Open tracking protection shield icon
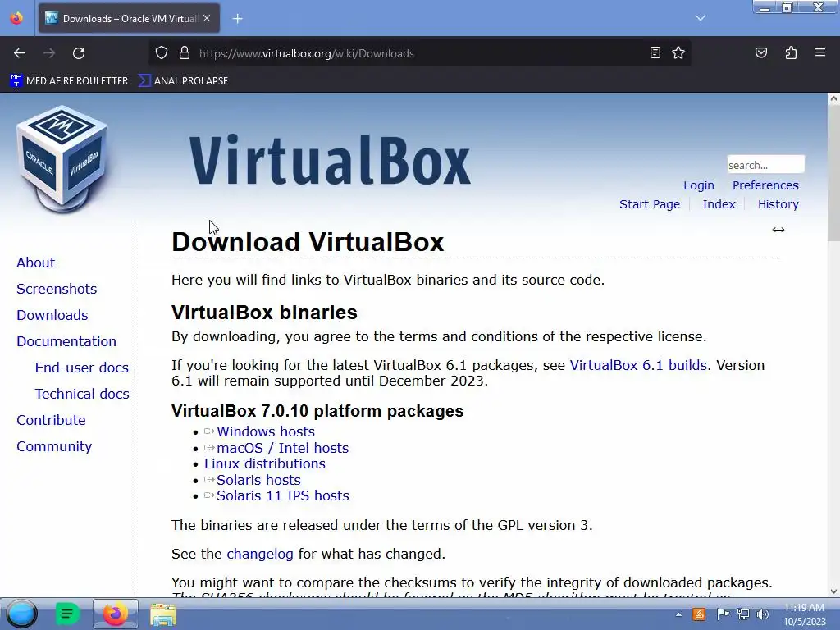This screenshot has height=630, width=840. tap(162, 53)
